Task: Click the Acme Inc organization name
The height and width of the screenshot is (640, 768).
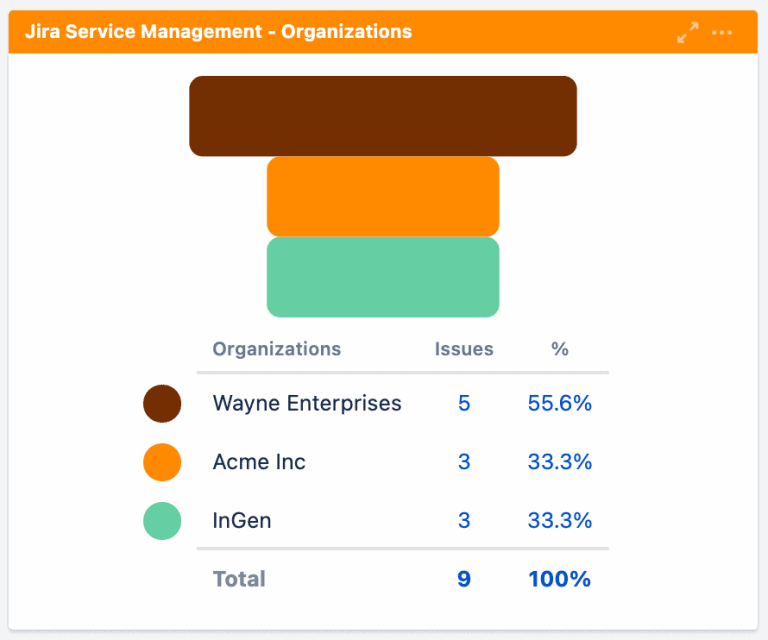Action: tap(259, 462)
